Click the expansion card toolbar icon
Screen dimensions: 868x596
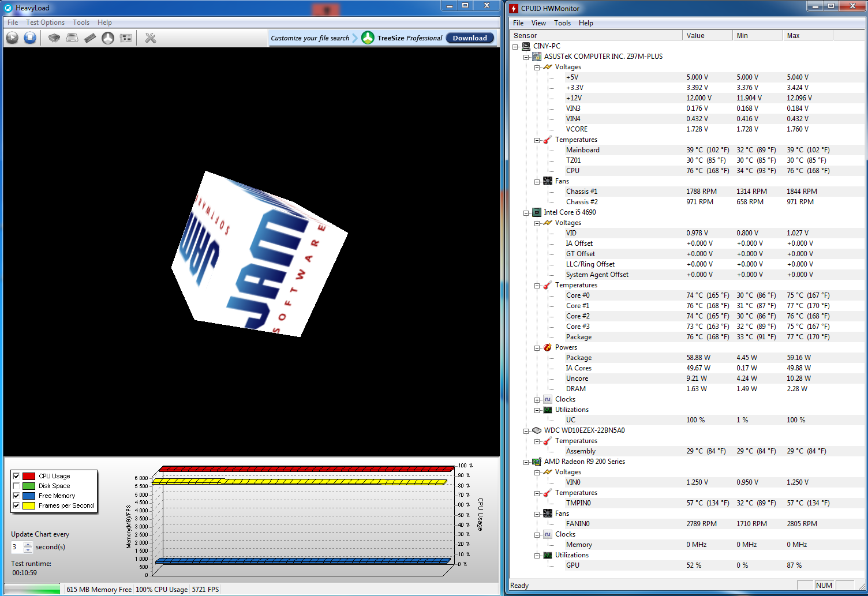point(126,38)
